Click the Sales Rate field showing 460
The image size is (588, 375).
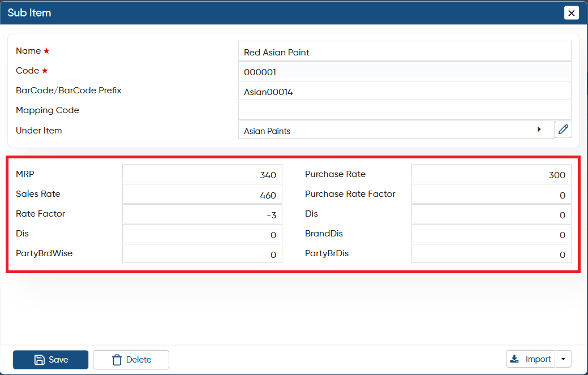pyautogui.click(x=202, y=193)
